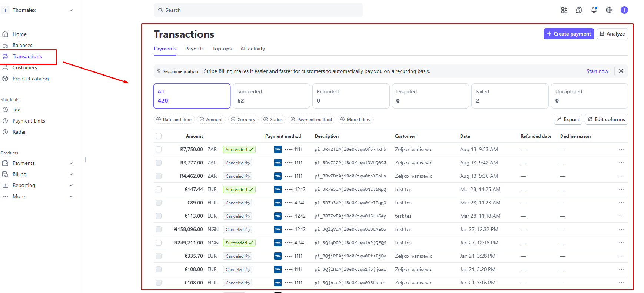Check the €147.44 EUR row checkbox
Screen dimensions: 644x293
pos(159,189)
